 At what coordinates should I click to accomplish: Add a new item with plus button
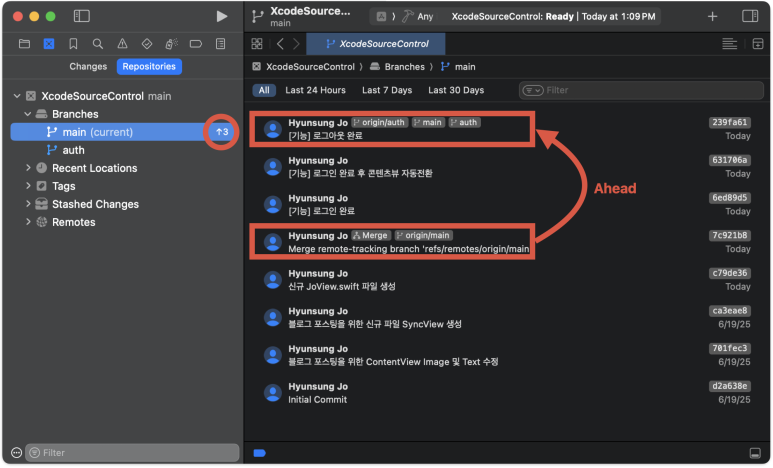coord(712,16)
